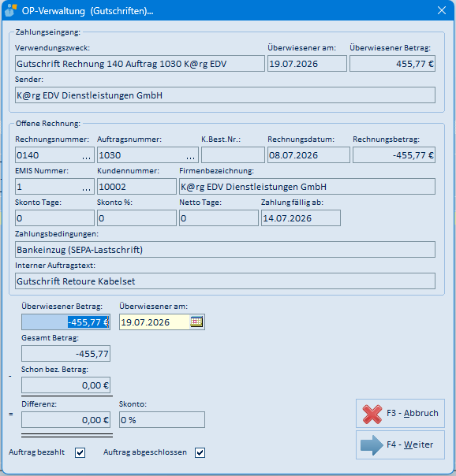Open EMIS Nummer lookup ellipsis
The width and height of the screenshot is (456, 476).
86,187
